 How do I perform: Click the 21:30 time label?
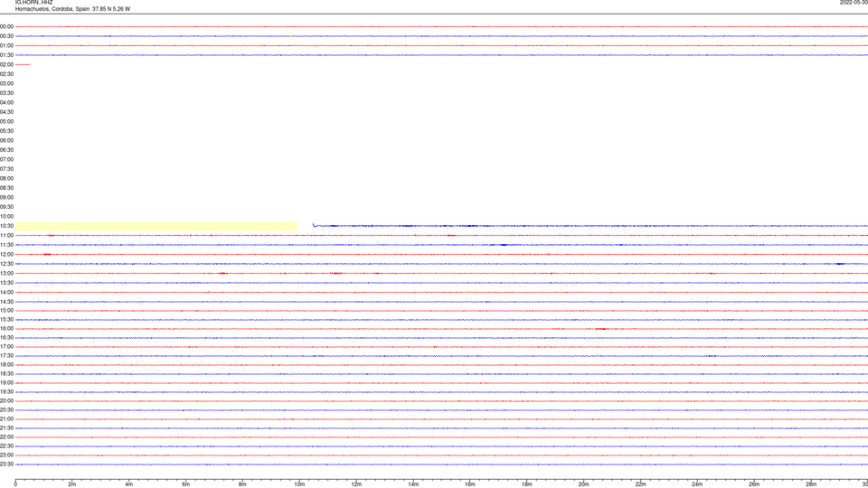click(6, 428)
